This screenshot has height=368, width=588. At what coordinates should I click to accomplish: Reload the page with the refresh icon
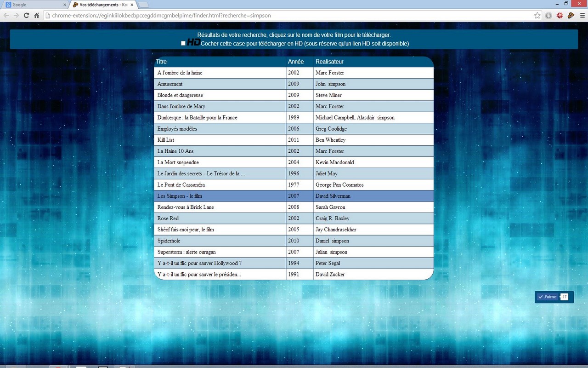click(27, 15)
